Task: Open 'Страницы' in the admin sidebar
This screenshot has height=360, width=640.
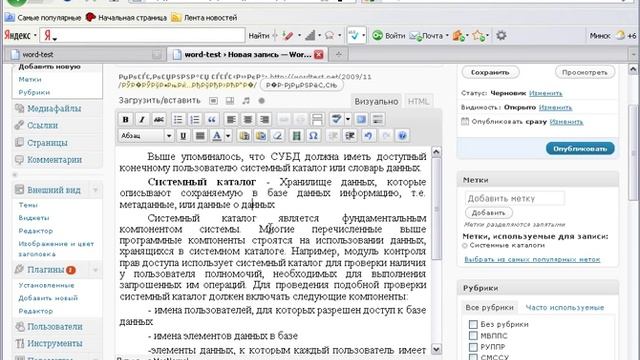Action: [x=47, y=143]
